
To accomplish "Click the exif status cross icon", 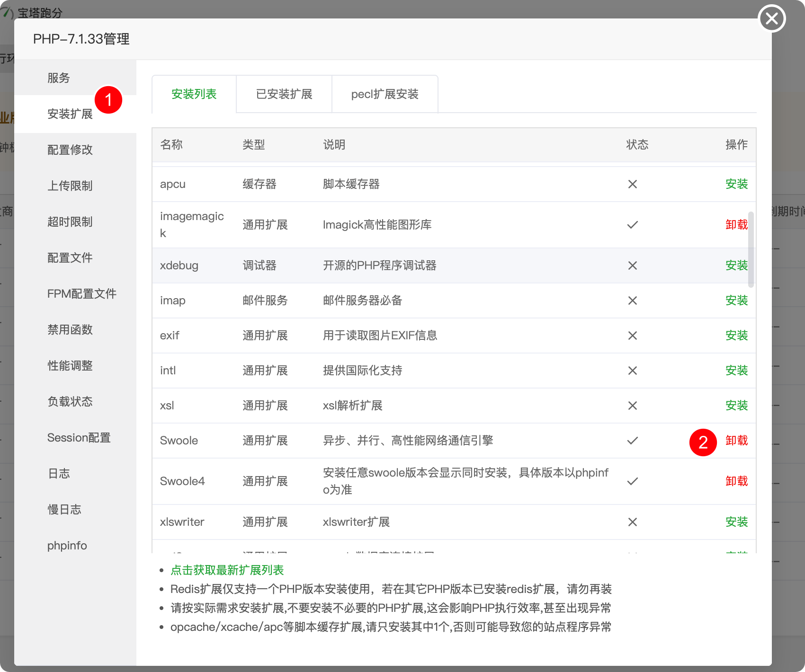I will coord(632,336).
